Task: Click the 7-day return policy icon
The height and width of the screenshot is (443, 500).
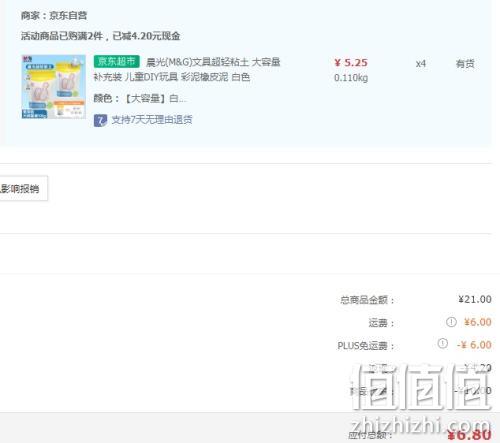Action: coord(100,120)
